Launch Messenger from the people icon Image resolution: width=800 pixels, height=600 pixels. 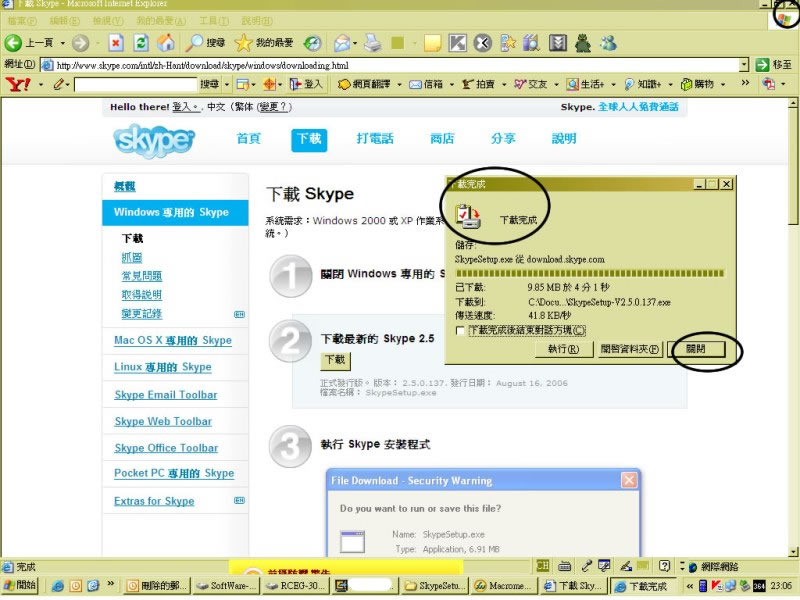pos(608,43)
